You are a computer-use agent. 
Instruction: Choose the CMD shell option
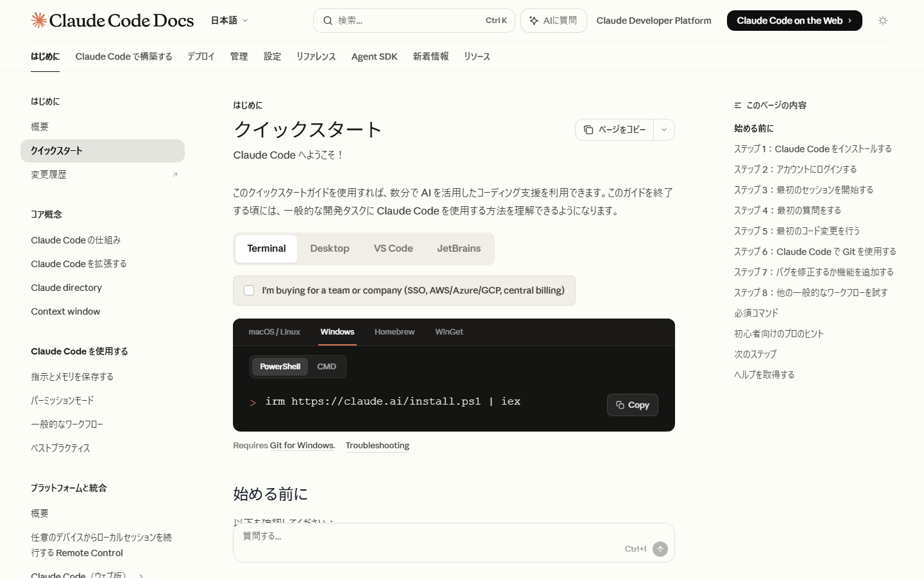click(327, 367)
